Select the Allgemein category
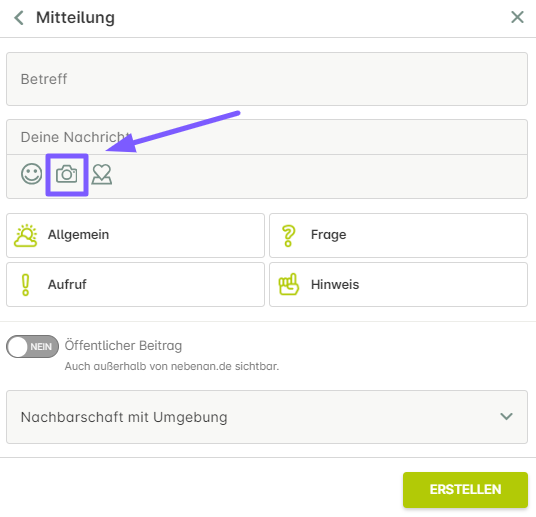Screen dimensions: 536x517 click(x=135, y=236)
